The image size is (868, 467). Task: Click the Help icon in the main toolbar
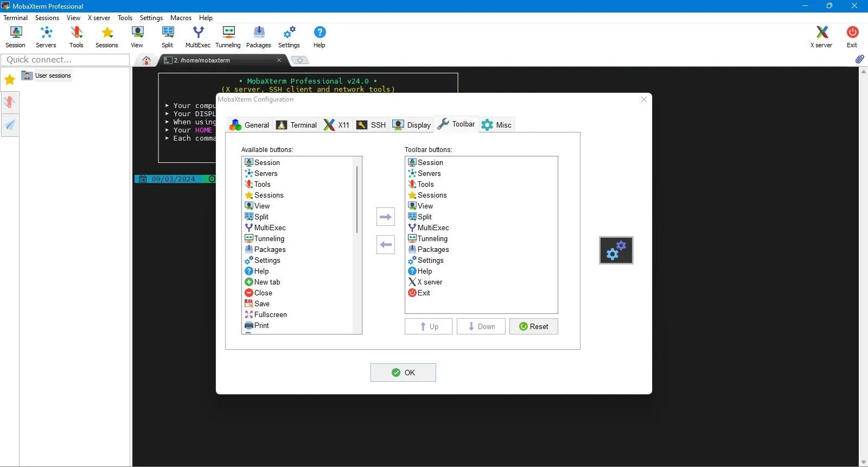[x=320, y=37]
